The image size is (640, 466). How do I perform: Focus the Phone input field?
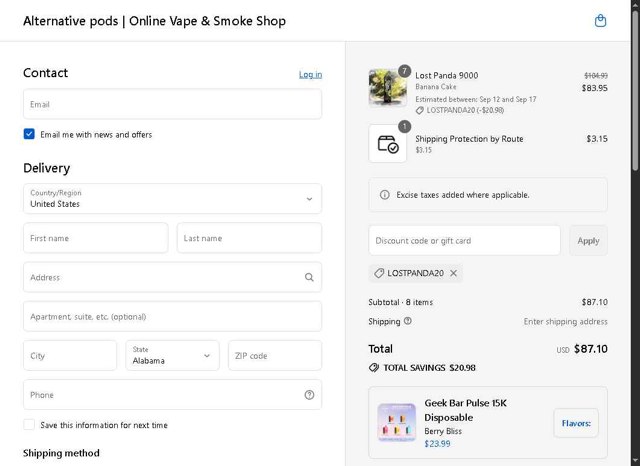(x=172, y=395)
